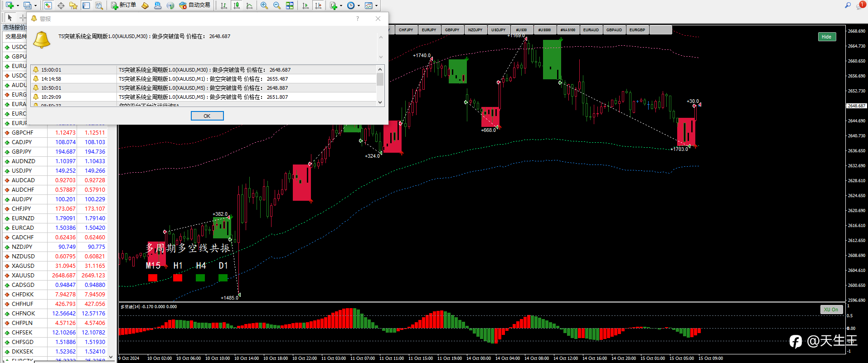This screenshot has height=363, width=868.
Task: Switch to the GBPAUD chart tab
Action: pyautogui.click(x=614, y=30)
